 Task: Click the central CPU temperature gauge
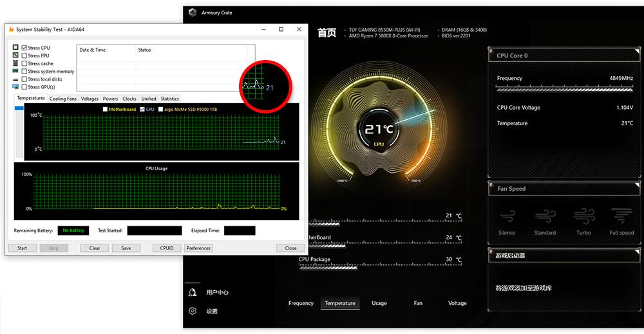[x=379, y=130]
